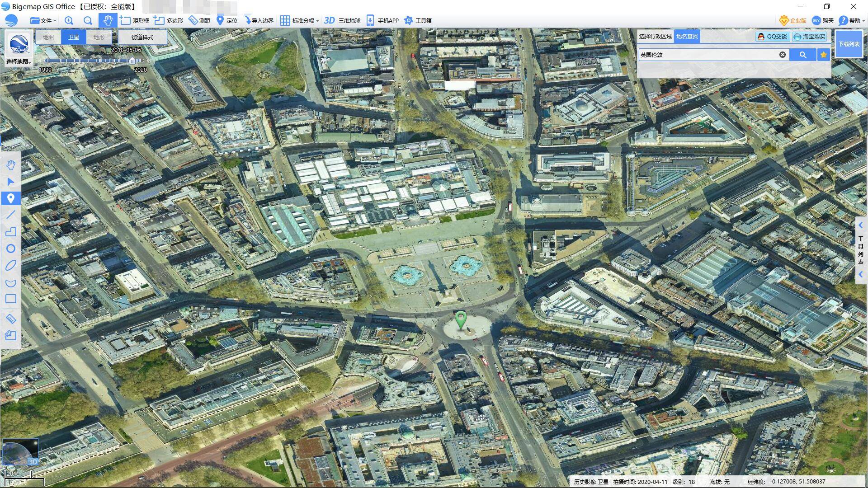Screen dimensions: 868x488
Task: Step timeline to previous imagery date
Action: coord(40,61)
